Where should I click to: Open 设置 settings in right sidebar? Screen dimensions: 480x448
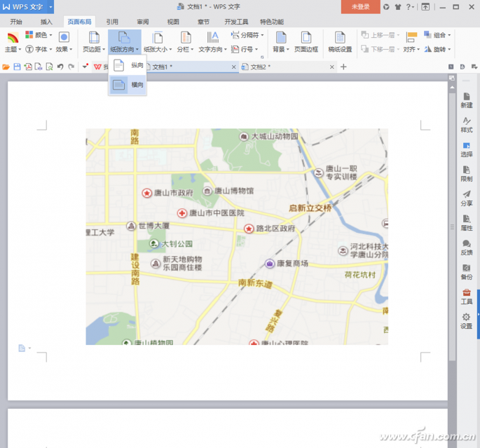pyautogui.click(x=466, y=320)
